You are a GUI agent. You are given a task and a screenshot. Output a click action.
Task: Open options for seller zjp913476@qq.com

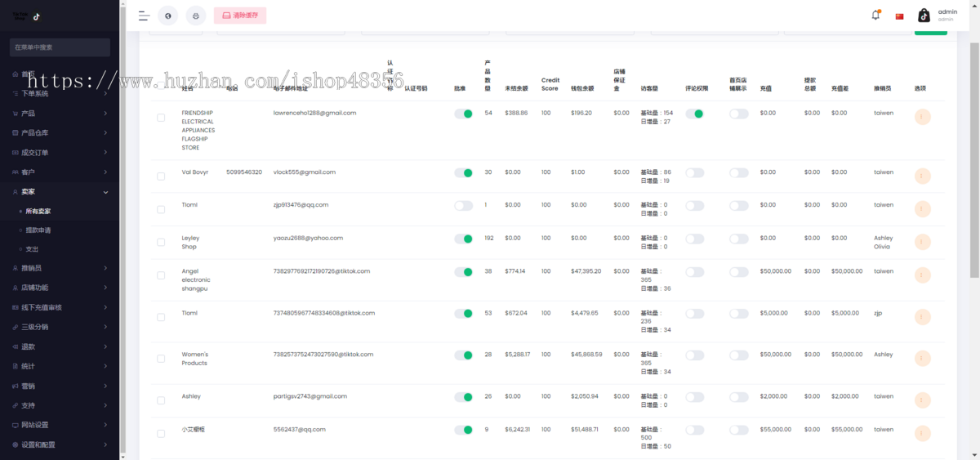click(x=923, y=209)
